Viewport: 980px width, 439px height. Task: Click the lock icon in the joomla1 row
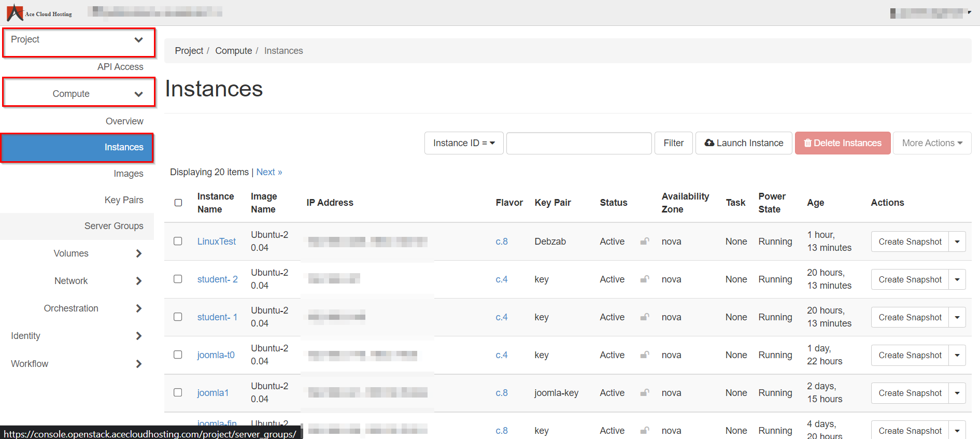pyautogui.click(x=644, y=393)
